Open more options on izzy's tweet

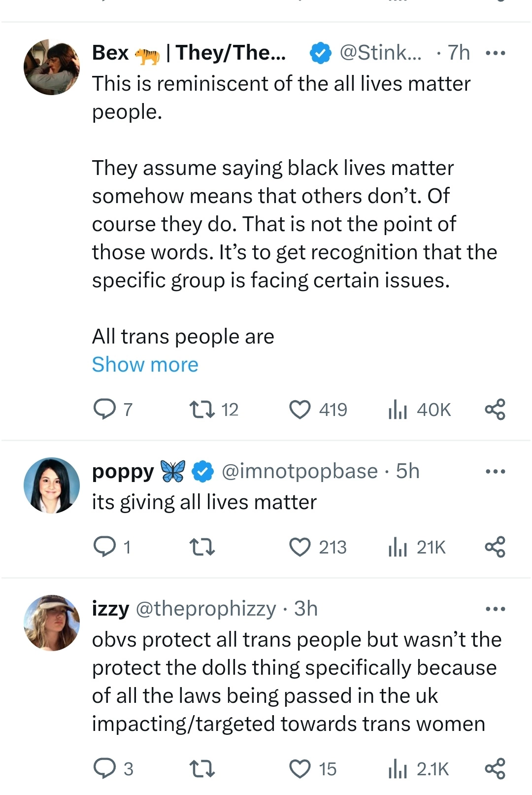pyautogui.click(x=495, y=609)
